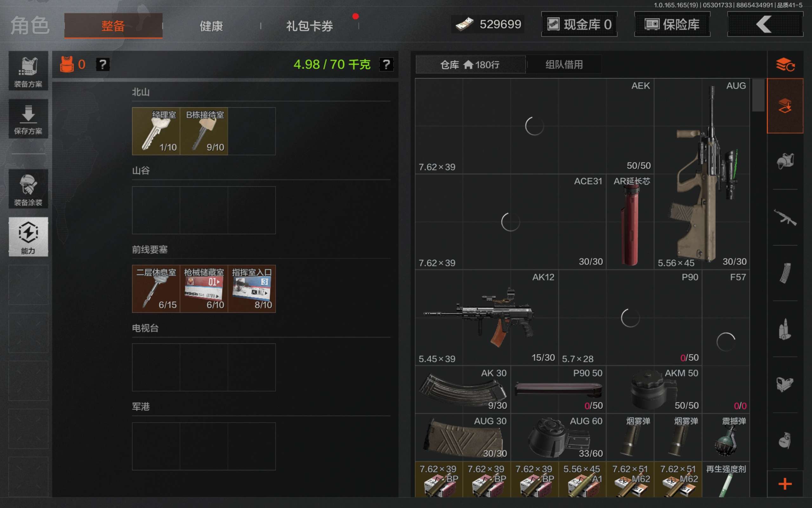Screen dimensions: 812x508
Task: Select the 震撼弹 stun grenade
Action: coord(726,437)
